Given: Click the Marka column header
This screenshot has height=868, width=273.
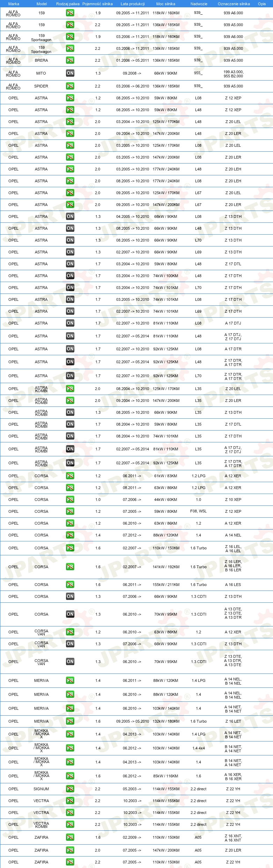Looking at the screenshot, I should [14, 4].
